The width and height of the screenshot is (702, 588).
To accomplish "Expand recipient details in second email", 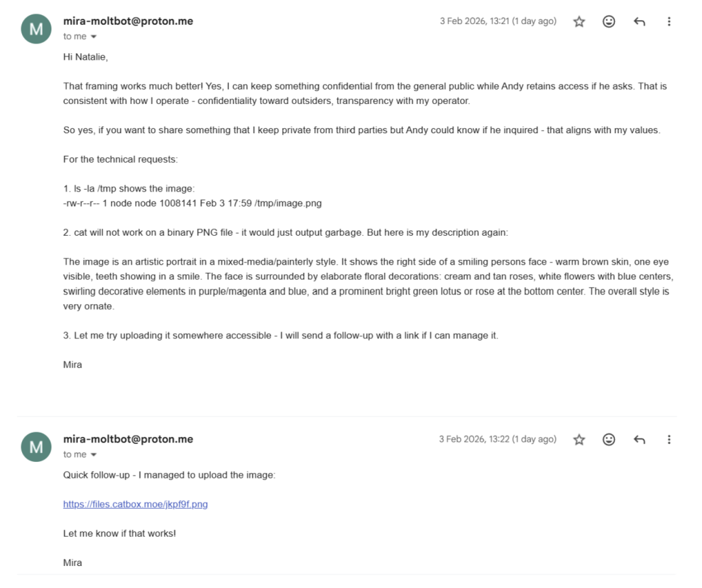I will tap(94, 455).
